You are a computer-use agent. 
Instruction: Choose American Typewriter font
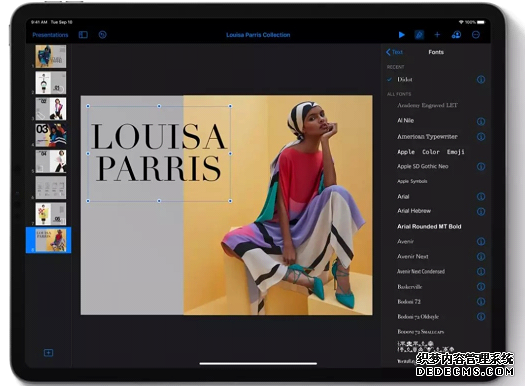[427, 137]
